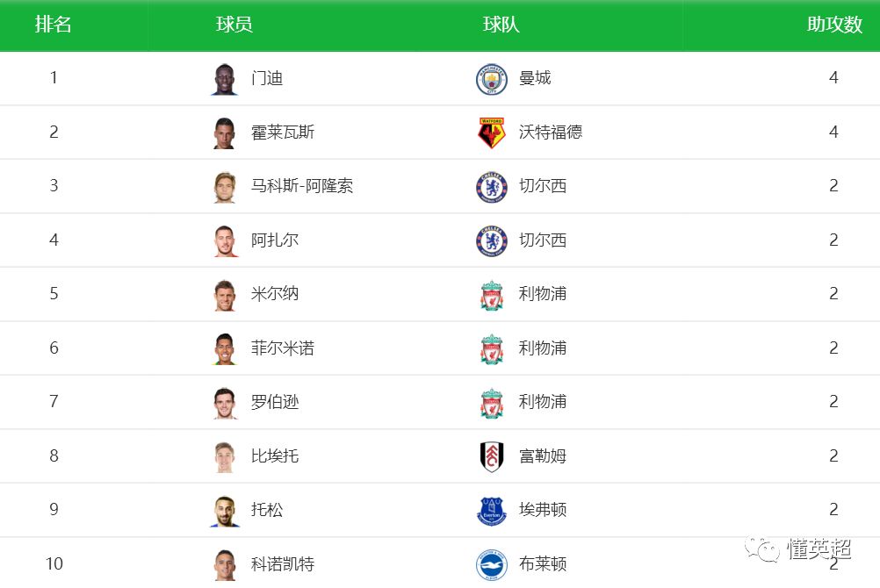Image resolution: width=880 pixels, height=588 pixels.
Task: Open the 阿扎尔 player photo
Action: coord(225,241)
